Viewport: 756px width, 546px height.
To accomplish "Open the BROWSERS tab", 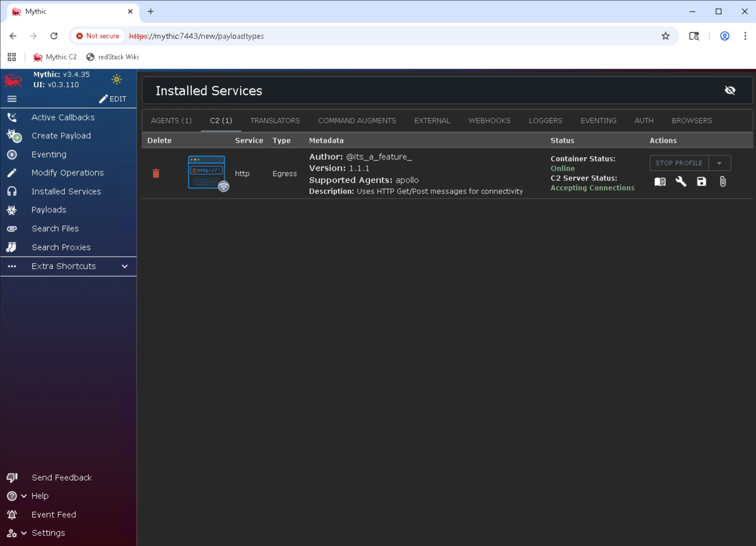I will coord(692,120).
